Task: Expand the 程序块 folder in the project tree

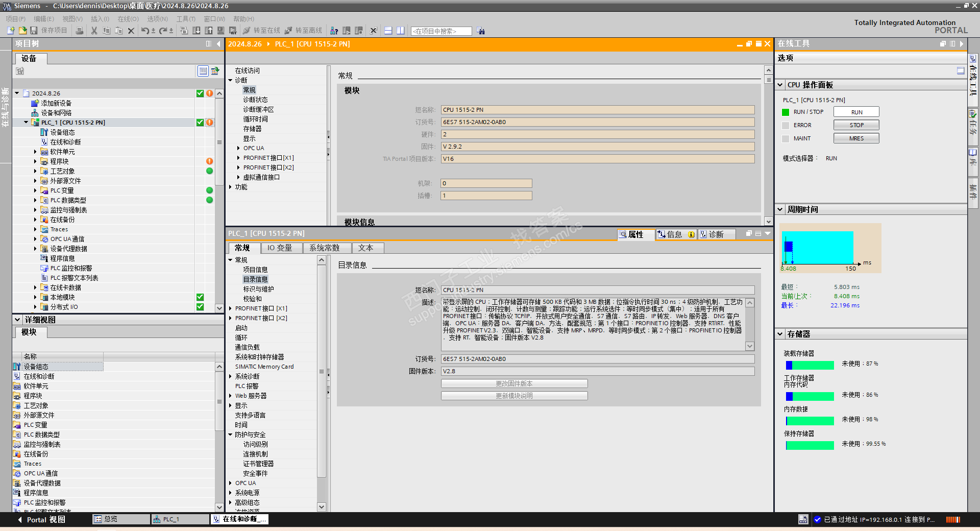Action: click(x=35, y=161)
